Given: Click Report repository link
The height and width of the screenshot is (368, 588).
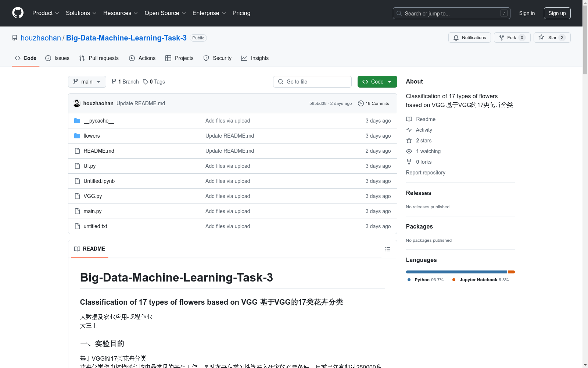Looking at the screenshot, I should (x=426, y=173).
